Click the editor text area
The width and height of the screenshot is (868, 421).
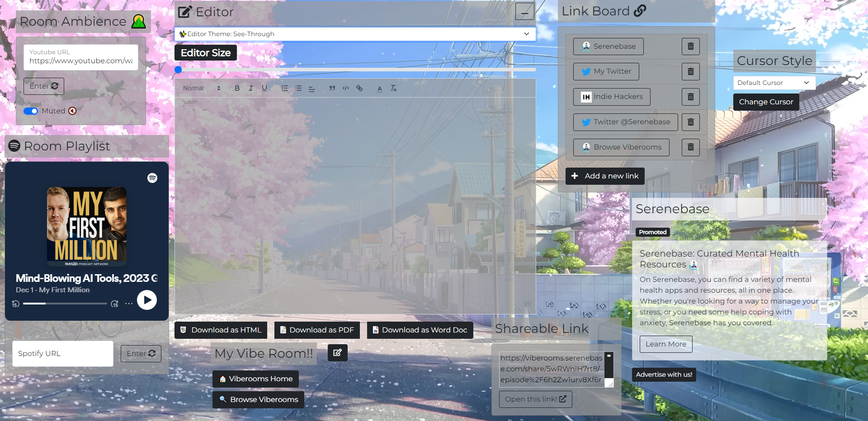(x=355, y=206)
